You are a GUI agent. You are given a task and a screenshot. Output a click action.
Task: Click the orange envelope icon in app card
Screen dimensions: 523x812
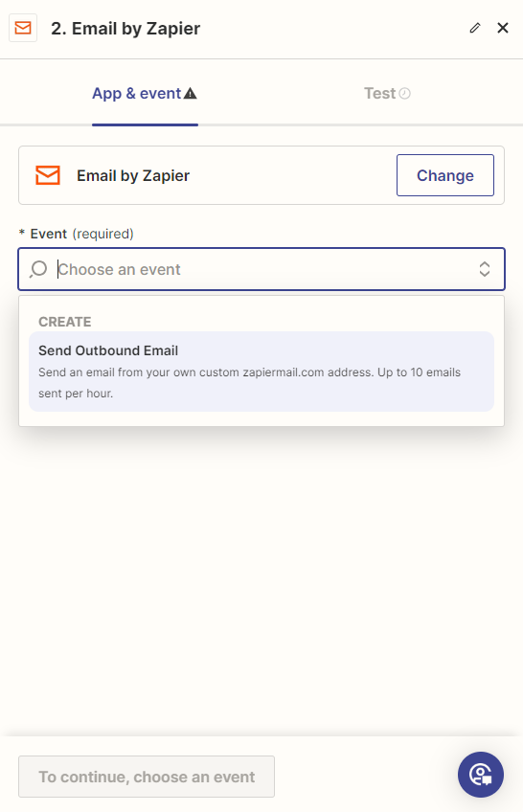pyautogui.click(x=48, y=175)
